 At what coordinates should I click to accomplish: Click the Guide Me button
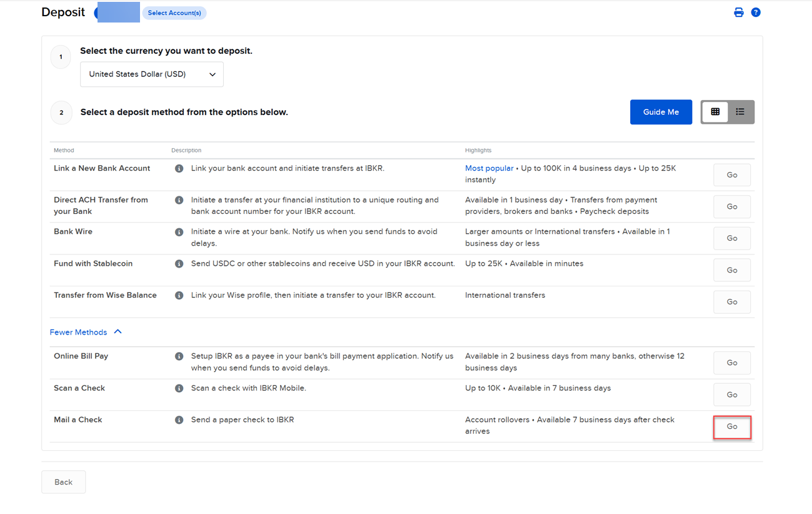[x=661, y=112]
